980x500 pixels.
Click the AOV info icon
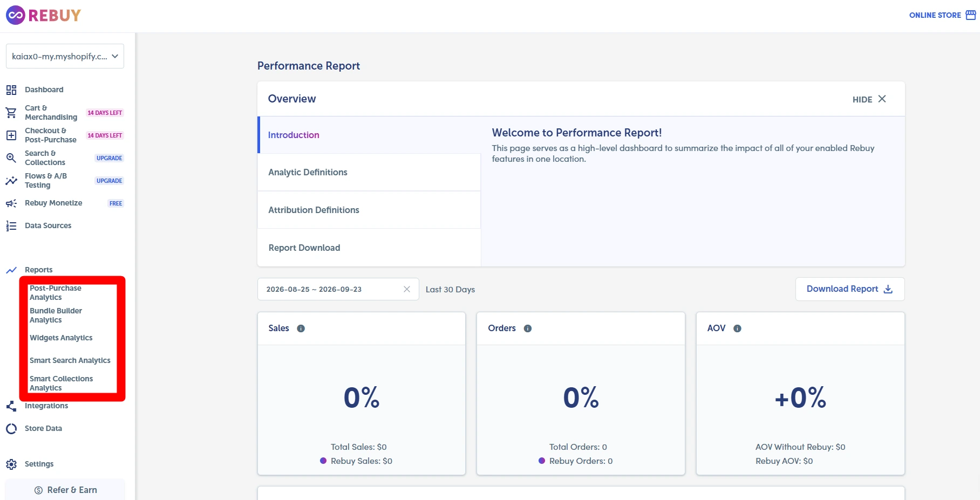click(737, 328)
